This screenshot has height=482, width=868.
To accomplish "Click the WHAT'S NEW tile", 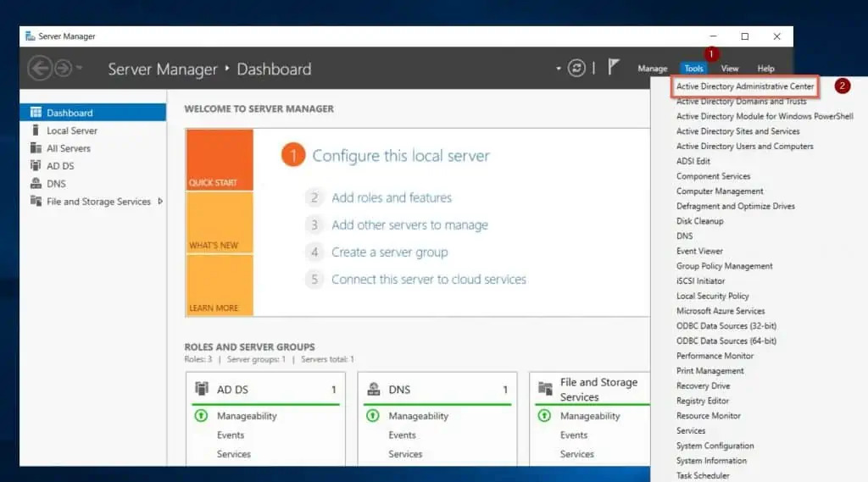I will (220, 223).
